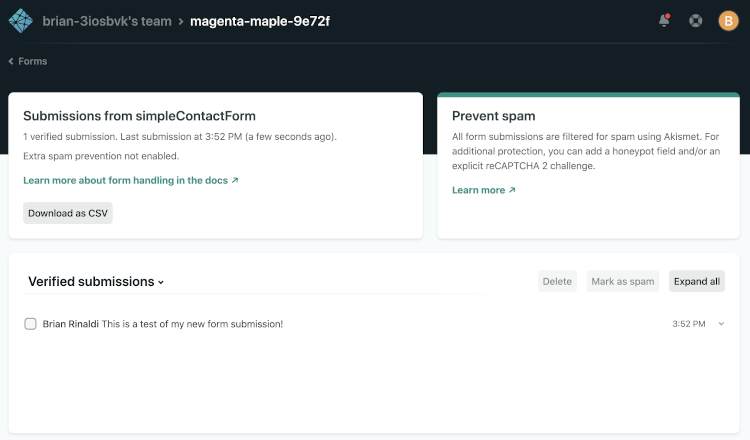Open the user avatar B menu

pos(728,21)
